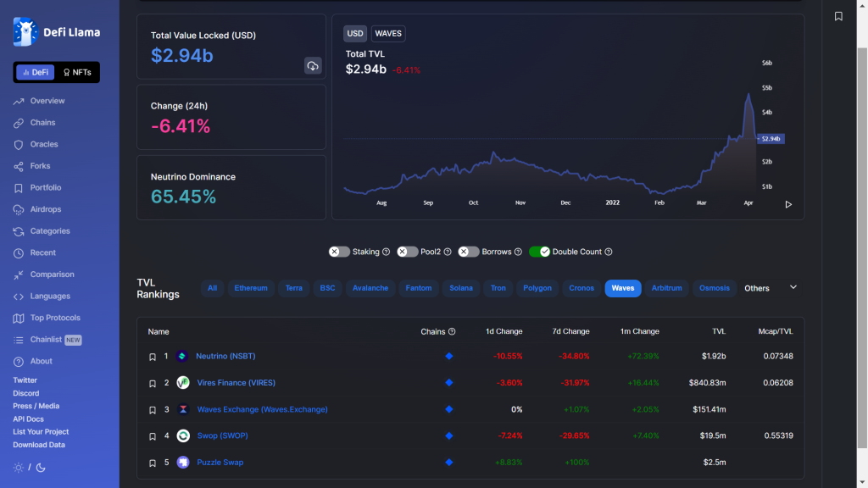
Task: Switch to the NFTs section
Action: pyautogui.click(x=77, y=73)
